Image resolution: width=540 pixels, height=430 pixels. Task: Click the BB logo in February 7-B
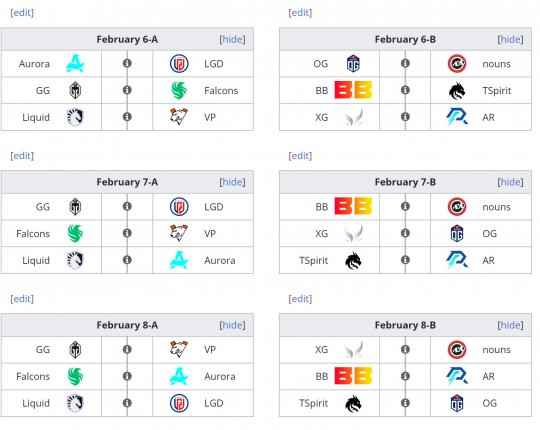pyautogui.click(x=353, y=206)
